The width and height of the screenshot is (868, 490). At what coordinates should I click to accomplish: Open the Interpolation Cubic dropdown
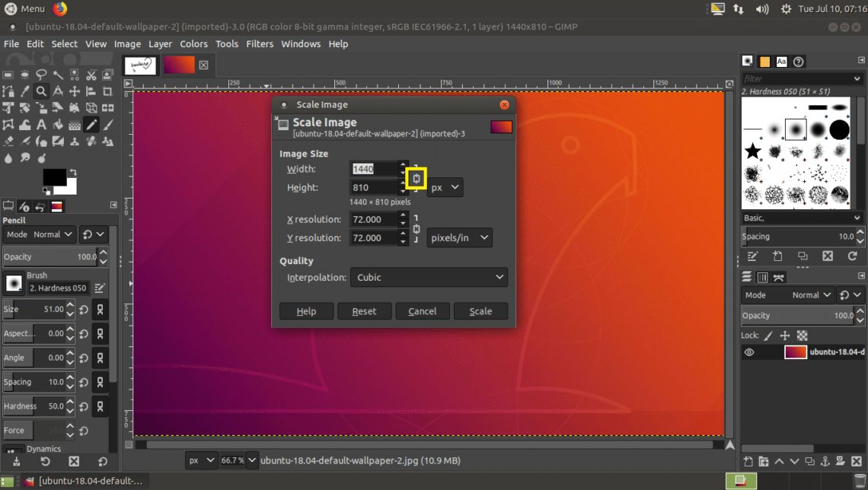pos(429,278)
